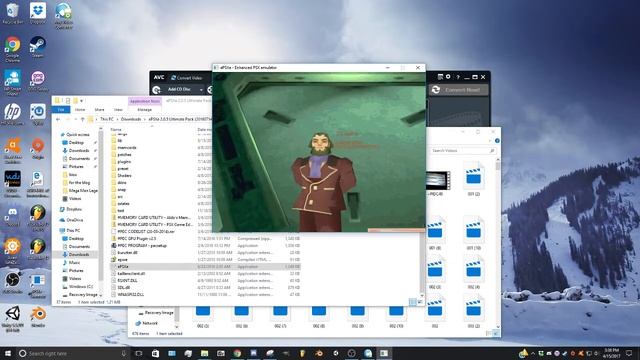Click This PC in the address breadcrumb

click(107, 119)
